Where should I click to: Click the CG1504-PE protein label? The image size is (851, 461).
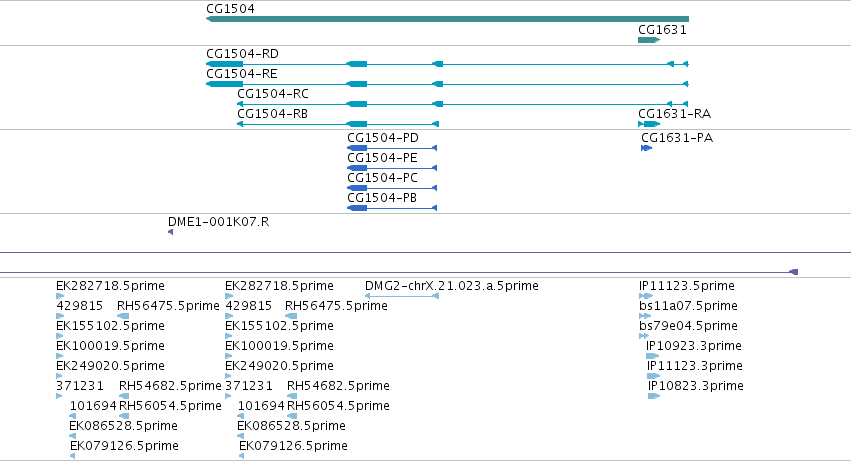[x=383, y=158]
